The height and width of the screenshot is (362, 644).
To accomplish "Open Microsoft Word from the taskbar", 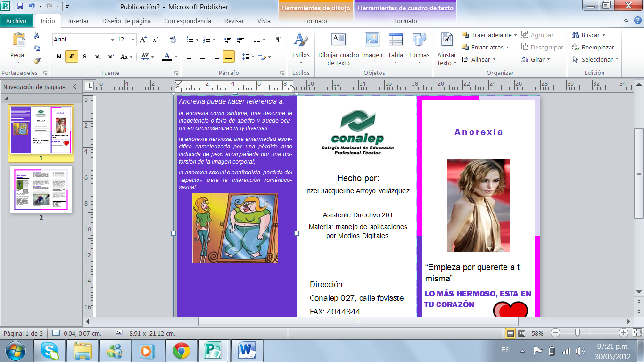I will coord(247,351).
